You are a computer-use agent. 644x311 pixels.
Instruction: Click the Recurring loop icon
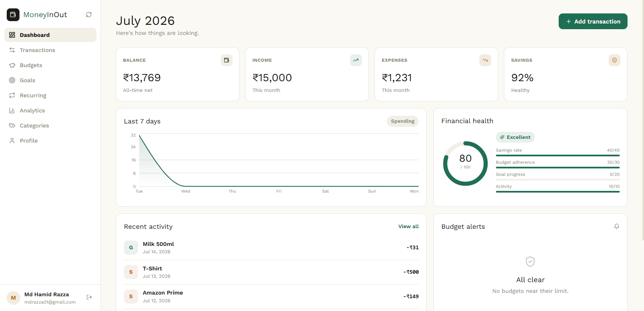(12, 95)
